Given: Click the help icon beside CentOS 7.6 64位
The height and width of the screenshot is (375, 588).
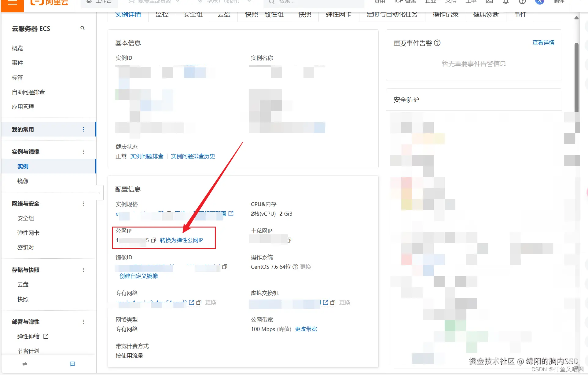Looking at the screenshot, I should pyautogui.click(x=295, y=267).
